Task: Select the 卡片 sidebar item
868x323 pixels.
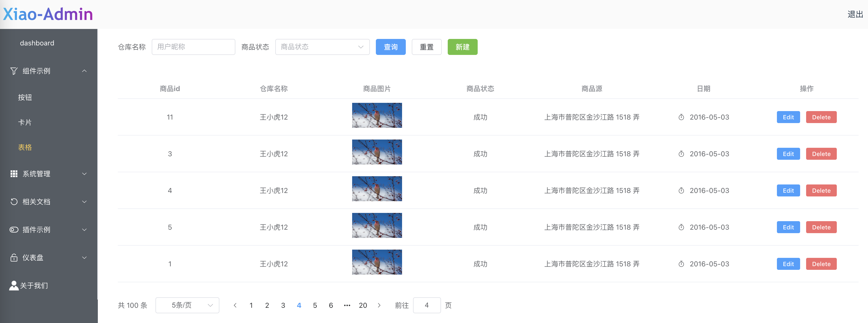Action: 25,122
